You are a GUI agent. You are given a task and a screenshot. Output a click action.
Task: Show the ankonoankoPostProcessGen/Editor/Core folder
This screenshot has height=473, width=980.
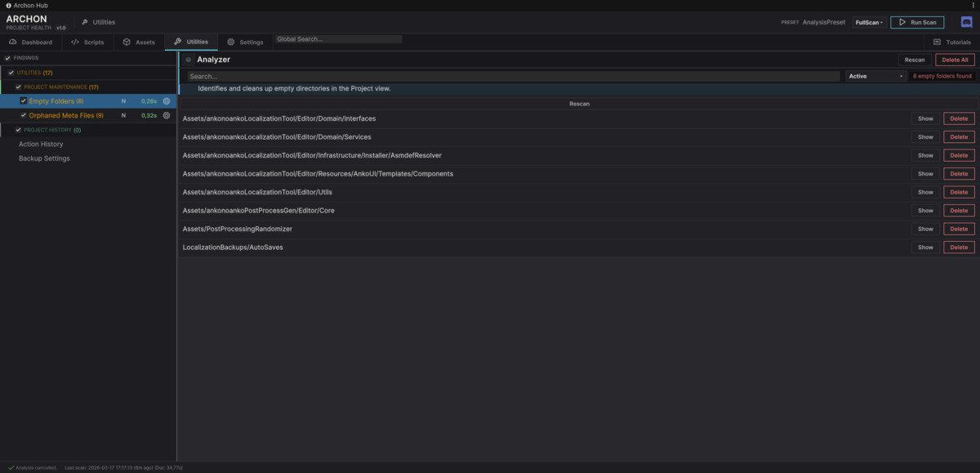tap(925, 211)
